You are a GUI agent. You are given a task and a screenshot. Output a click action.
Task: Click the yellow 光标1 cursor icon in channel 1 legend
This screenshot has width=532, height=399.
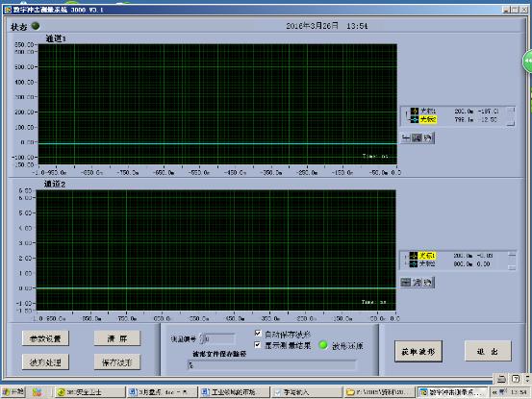tap(415, 111)
